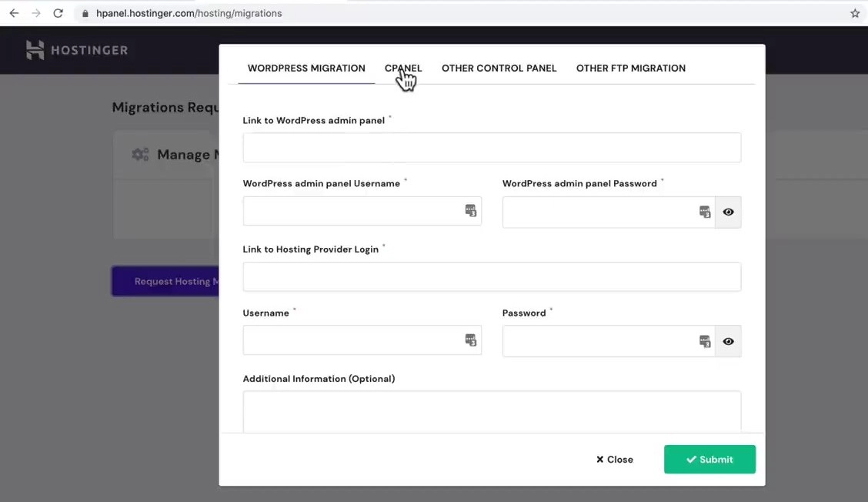This screenshot has width=868, height=502.
Task: Click the Link to WordPress admin panel field
Action: click(491, 147)
